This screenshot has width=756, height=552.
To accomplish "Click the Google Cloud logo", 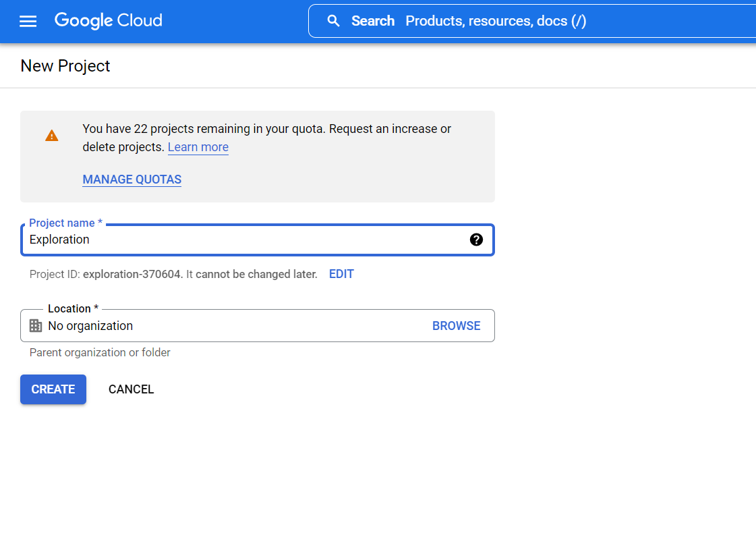I will coord(108,21).
